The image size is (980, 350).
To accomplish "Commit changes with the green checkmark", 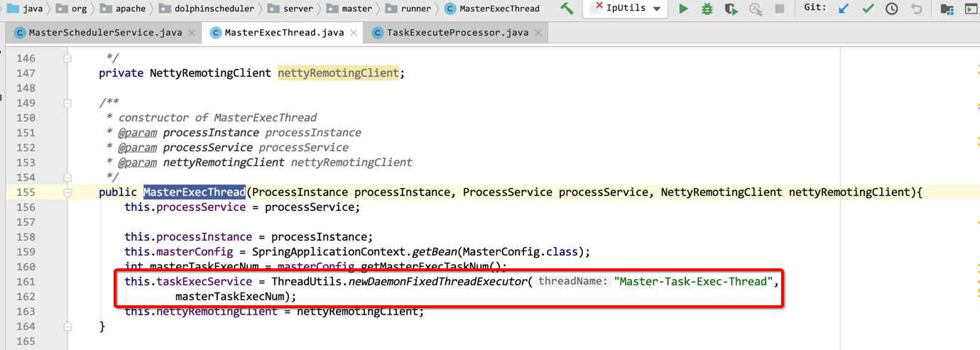I will (868, 9).
